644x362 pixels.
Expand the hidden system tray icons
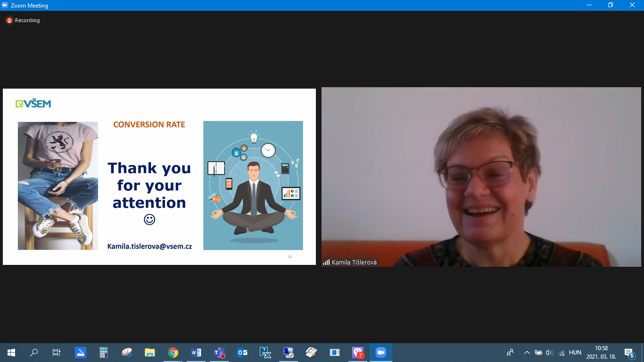[527, 353]
